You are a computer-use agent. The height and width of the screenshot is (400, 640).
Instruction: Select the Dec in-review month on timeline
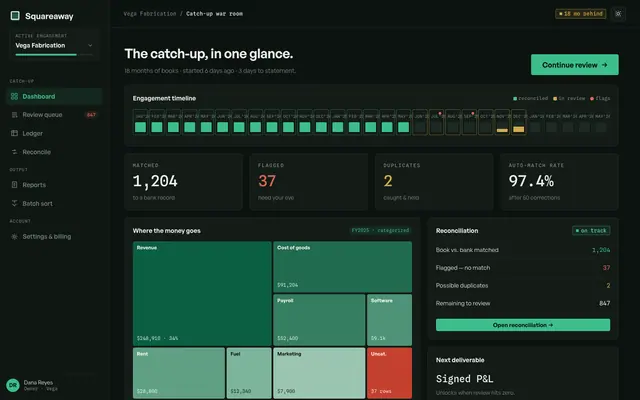pos(518,122)
